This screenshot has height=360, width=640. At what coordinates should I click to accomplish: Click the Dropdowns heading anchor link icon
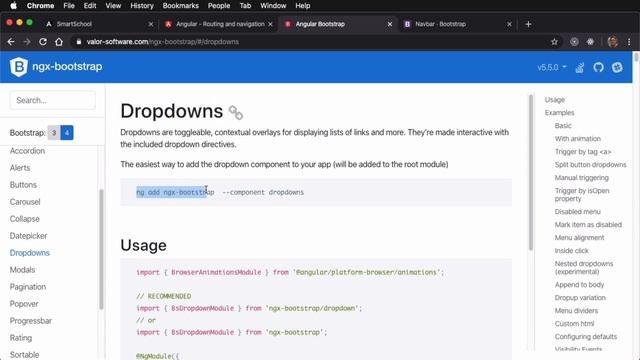coord(236,112)
